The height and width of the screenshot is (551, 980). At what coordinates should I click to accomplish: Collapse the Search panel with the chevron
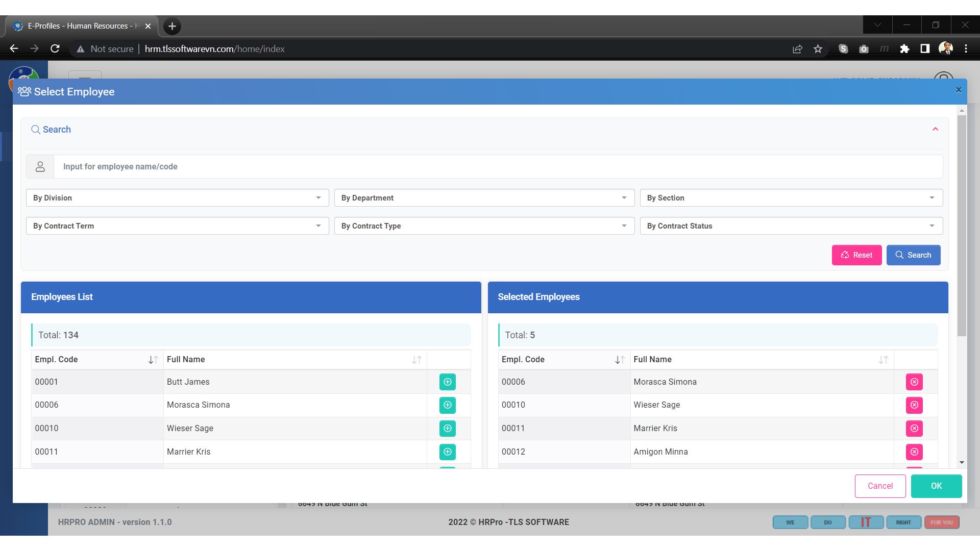(935, 129)
